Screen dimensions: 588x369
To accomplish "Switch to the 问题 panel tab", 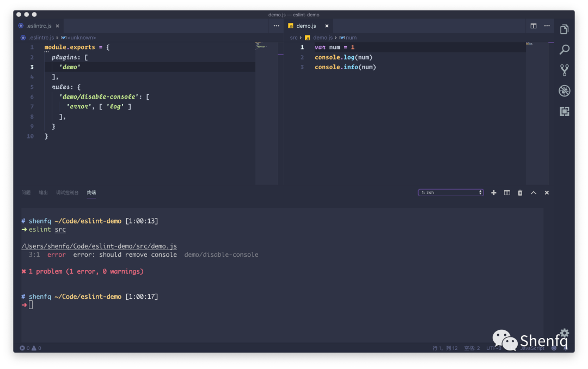I will tap(26, 192).
